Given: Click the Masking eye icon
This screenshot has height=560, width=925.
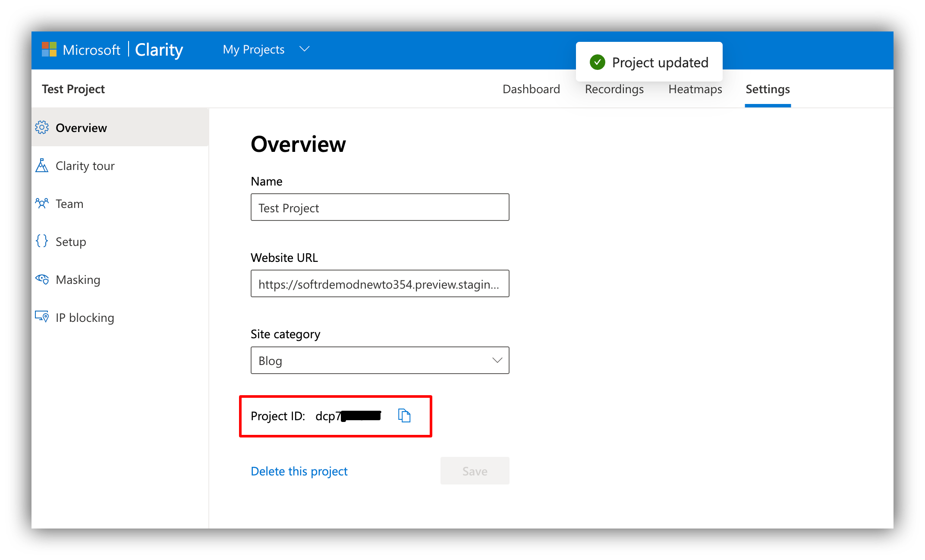Looking at the screenshot, I should [x=42, y=279].
